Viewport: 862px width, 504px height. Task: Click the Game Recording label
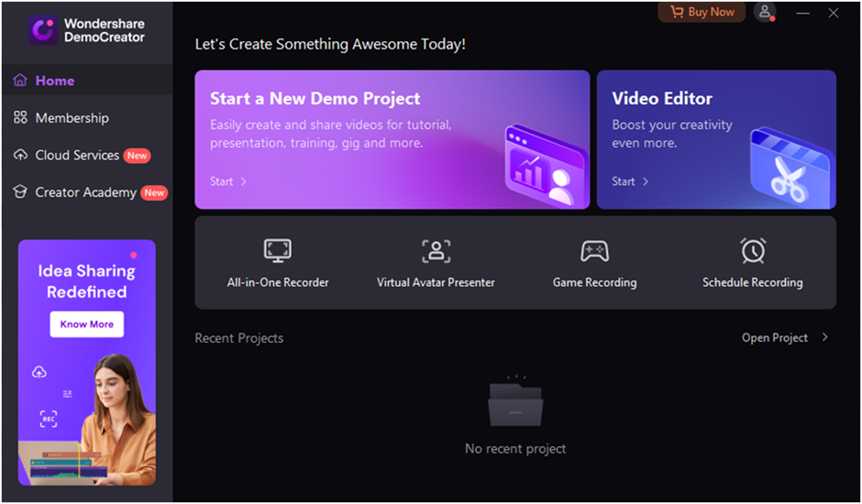(594, 282)
